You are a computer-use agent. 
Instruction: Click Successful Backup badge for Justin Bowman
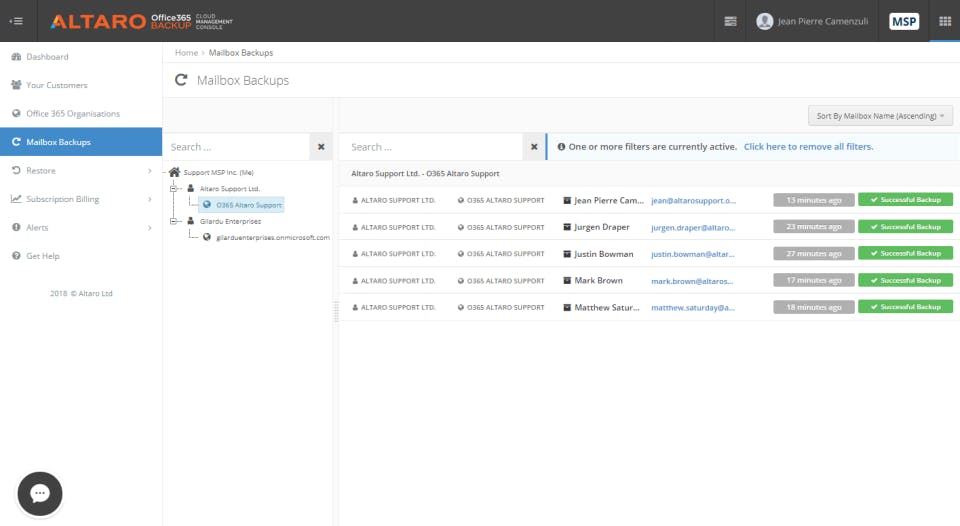pos(905,253)
